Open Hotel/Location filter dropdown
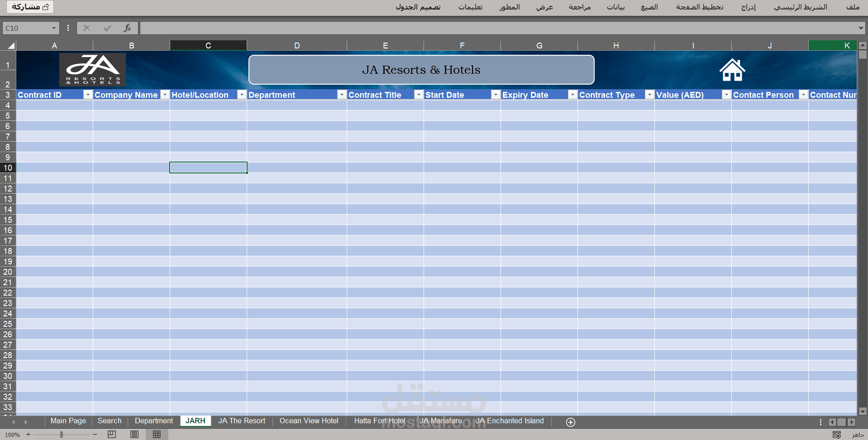This screenshot has height=440, width=868. coord(242,95)
